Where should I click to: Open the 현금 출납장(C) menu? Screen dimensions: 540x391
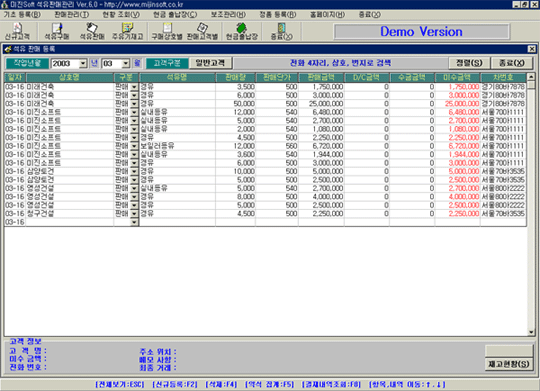[175, 14]
